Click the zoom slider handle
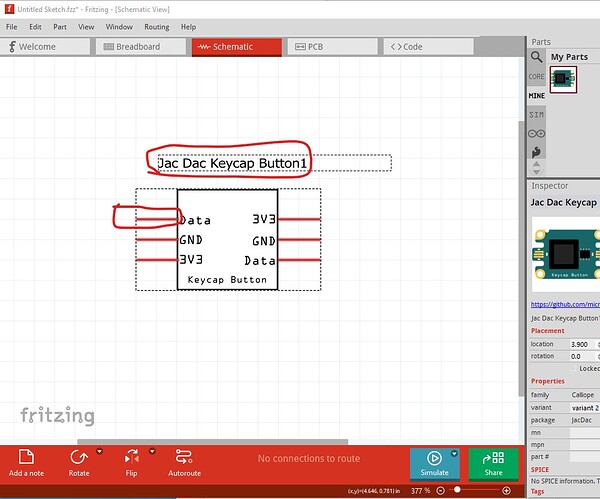This screenshot has height=499, width=600. point(457,489)
